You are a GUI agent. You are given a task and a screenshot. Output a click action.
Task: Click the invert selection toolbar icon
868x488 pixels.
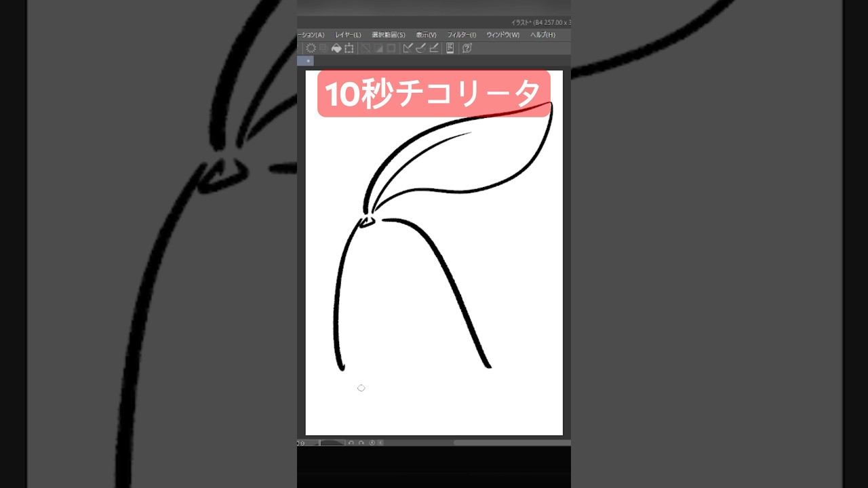point(378,48)
